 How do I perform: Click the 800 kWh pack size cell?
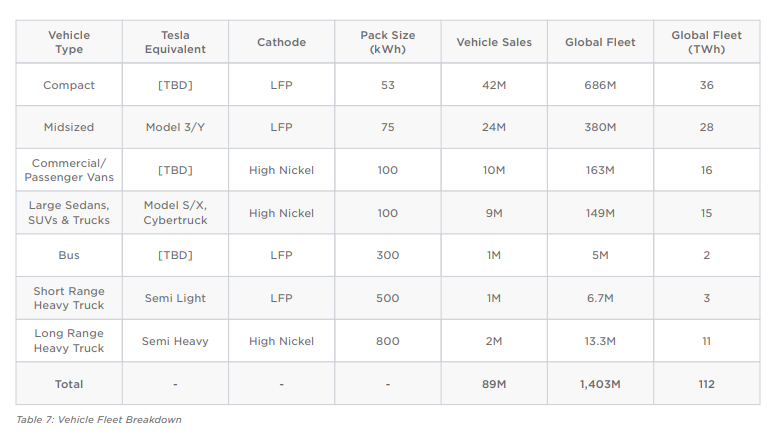(x=387, y=341)
